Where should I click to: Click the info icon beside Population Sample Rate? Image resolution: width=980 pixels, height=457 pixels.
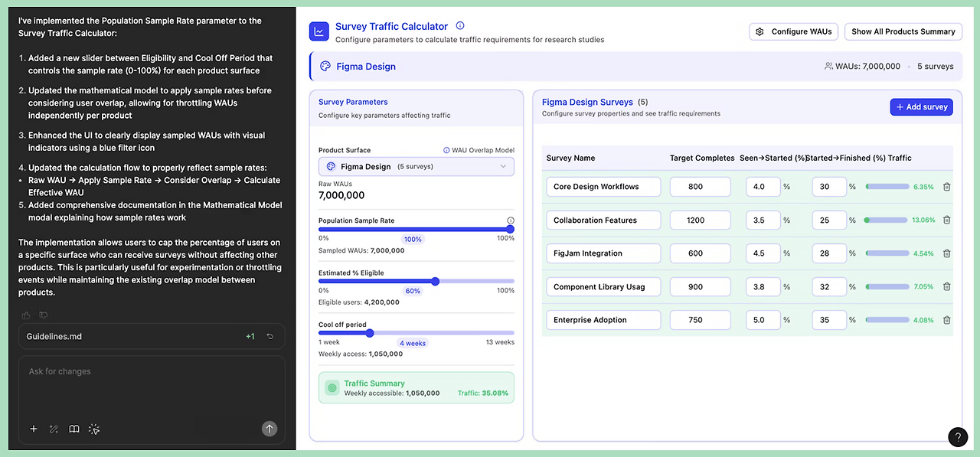pos(511,220)
